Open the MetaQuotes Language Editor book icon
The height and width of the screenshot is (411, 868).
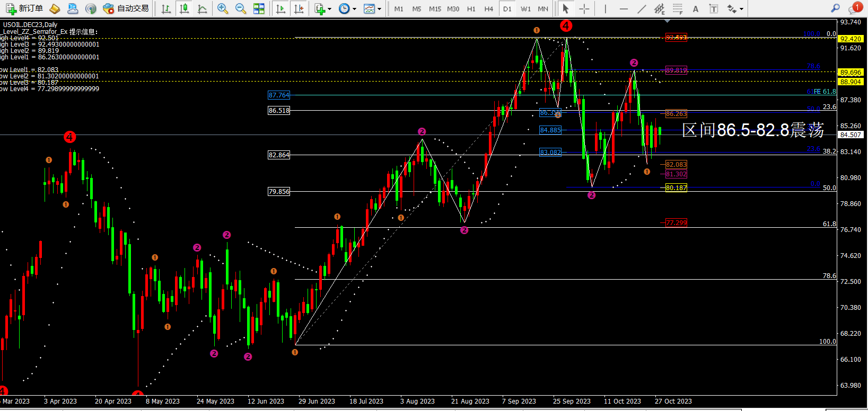(54, 8)
